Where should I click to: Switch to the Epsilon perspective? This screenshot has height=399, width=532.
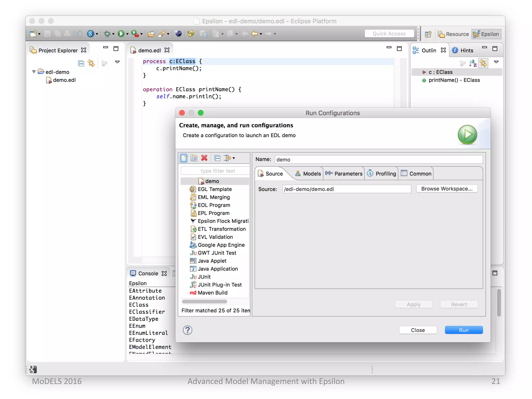click(486, 34)
